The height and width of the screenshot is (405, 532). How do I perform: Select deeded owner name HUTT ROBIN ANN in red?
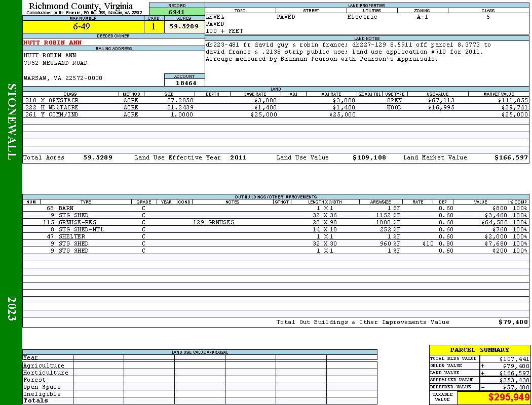coord(52,43)
